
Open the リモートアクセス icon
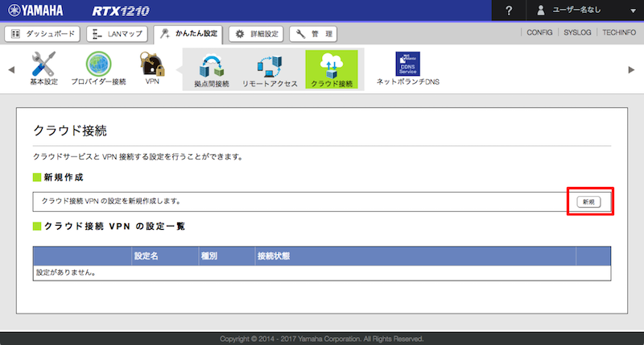270,66
